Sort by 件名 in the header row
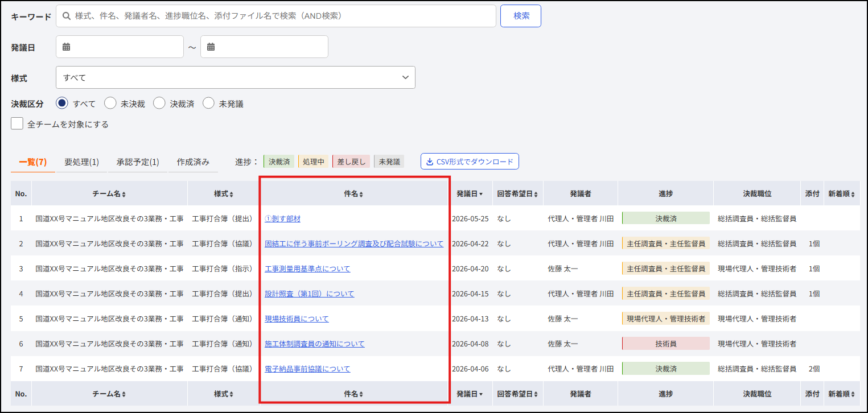 [x=353, y=194]
